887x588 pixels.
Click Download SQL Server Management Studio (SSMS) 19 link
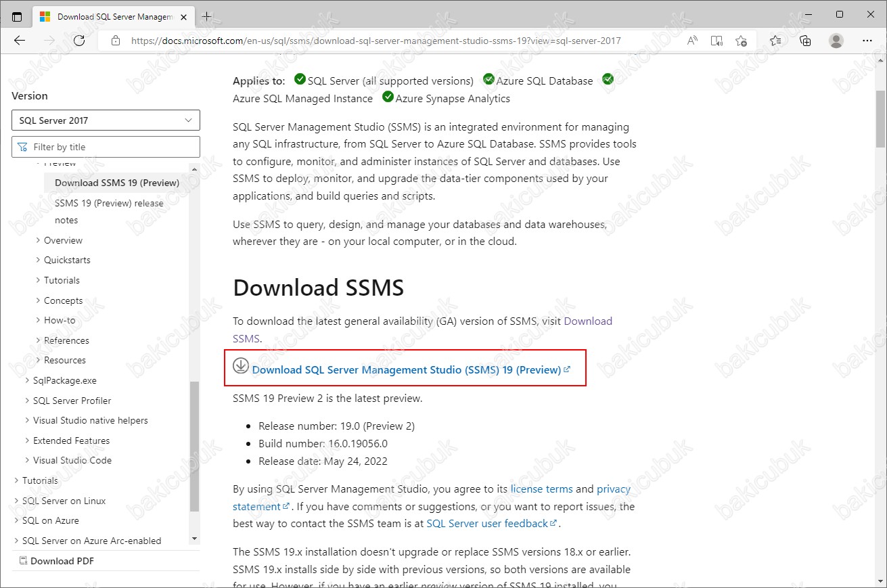click(411, 370)
